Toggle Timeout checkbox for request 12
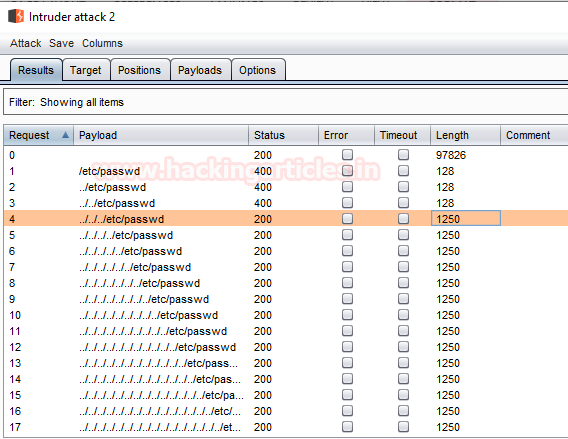Screen dimensions: 568x439 [x=403, y=347]
